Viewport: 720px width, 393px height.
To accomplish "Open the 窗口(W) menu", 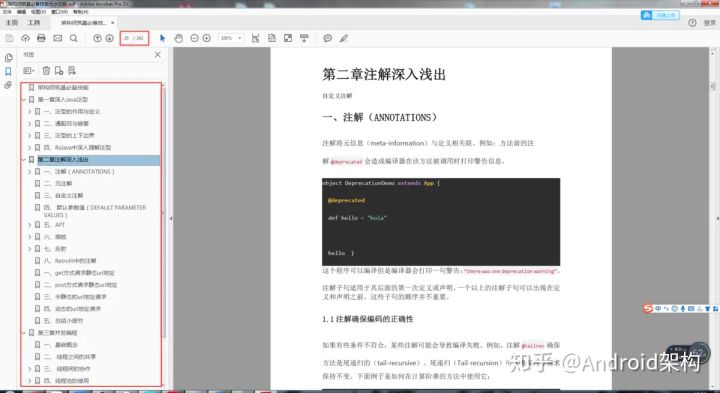I will [60, 11].
